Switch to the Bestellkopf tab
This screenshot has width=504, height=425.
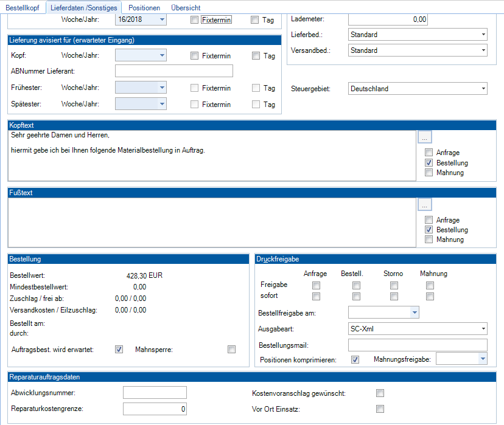[x=23, y=8]
